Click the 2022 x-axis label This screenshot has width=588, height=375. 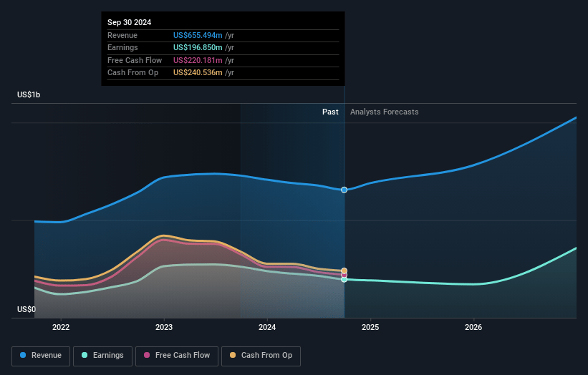click(x=61, y=327)
